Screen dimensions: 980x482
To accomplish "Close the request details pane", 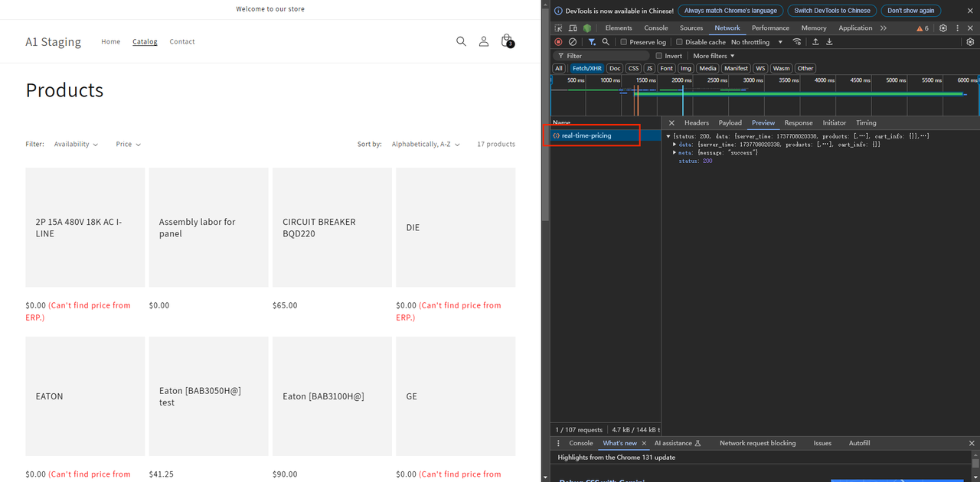I will coord(671,123).
